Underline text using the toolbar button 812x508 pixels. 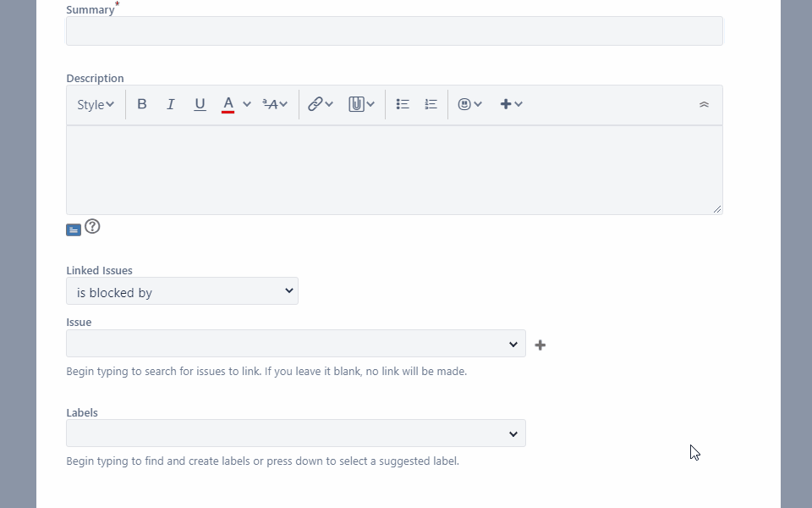click(x=200, y=104)
